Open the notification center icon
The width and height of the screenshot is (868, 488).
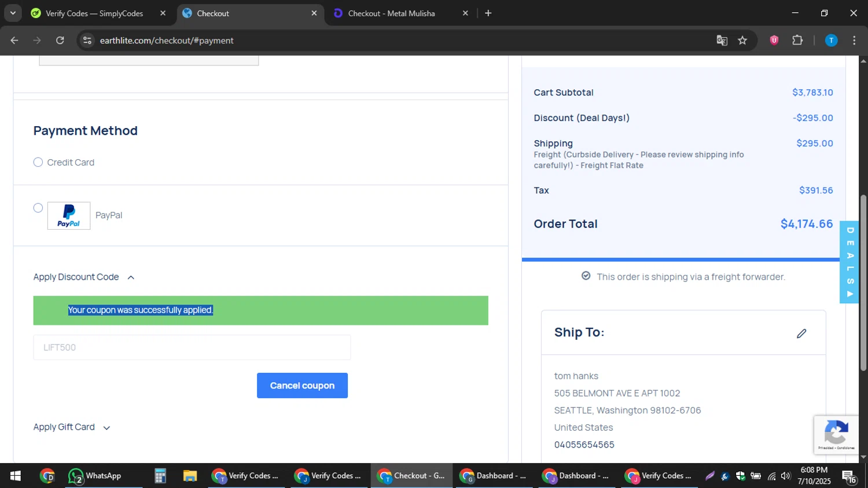849,476
